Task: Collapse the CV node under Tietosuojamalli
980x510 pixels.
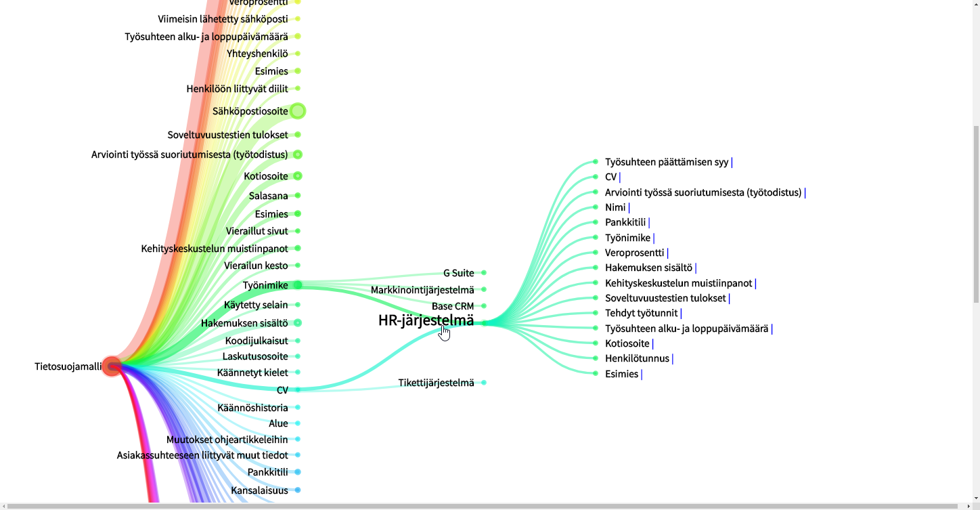Action: coord(298,389)
